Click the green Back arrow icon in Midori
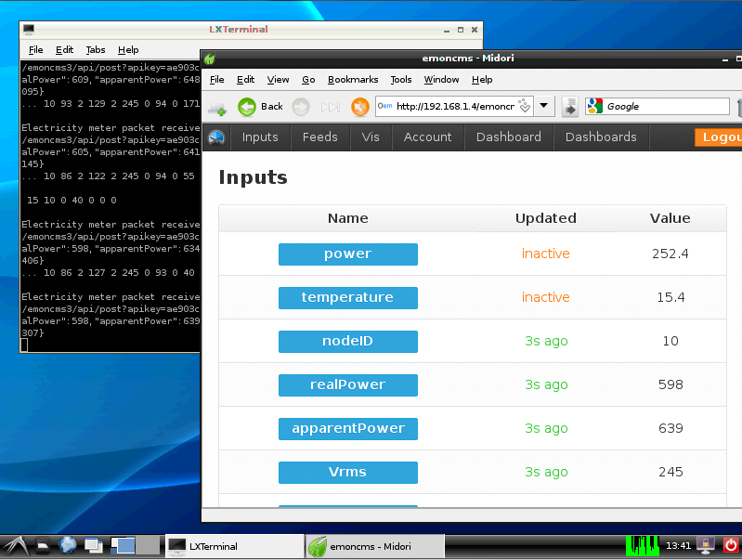The image size is (742, 560). (246, 107)
